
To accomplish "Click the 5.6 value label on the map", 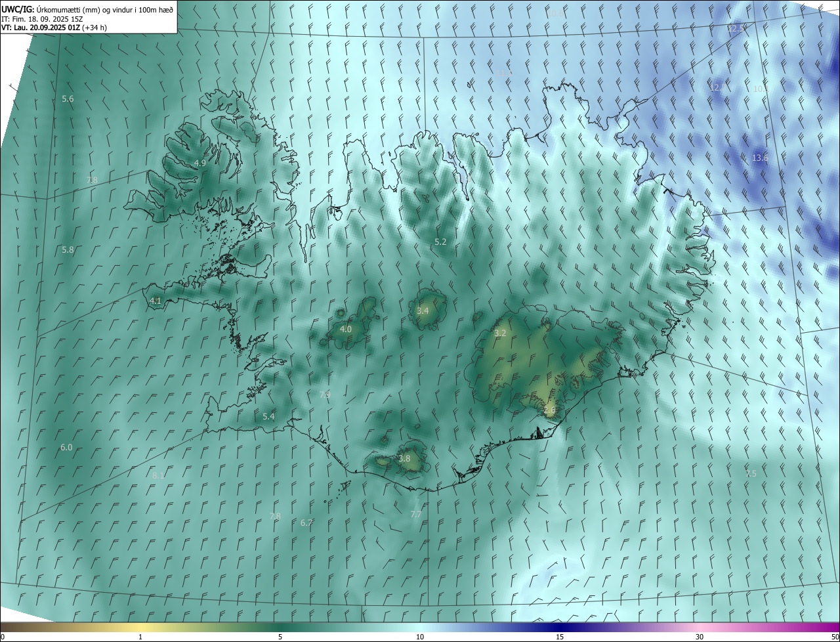I will (68, 98).
